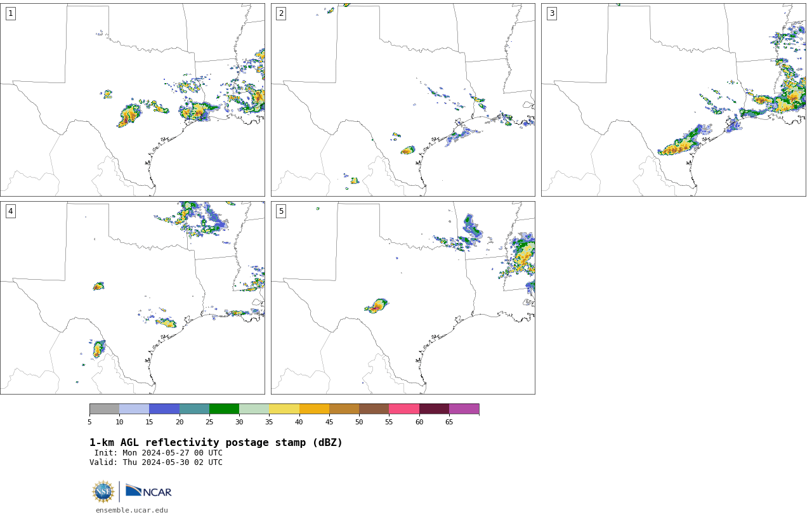Click the NSF logo emblem

pyautogui.click(x=103, y=492)
